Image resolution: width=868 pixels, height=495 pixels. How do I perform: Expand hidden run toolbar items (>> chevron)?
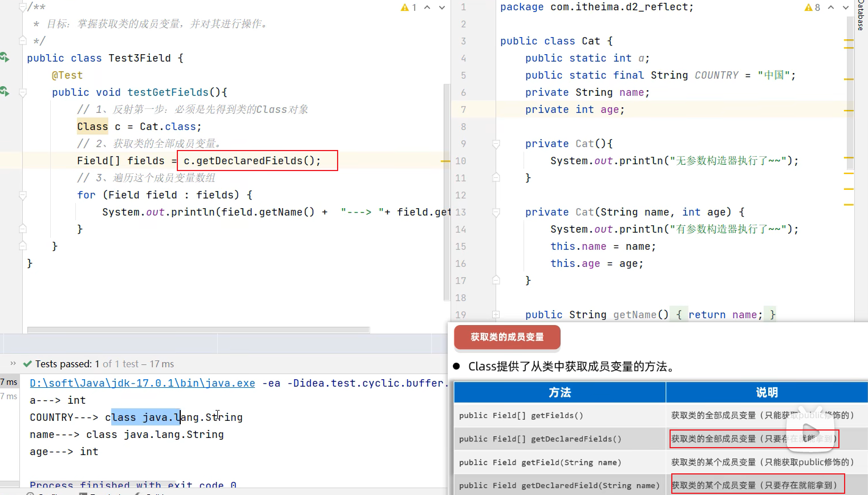tap(13, 363)
